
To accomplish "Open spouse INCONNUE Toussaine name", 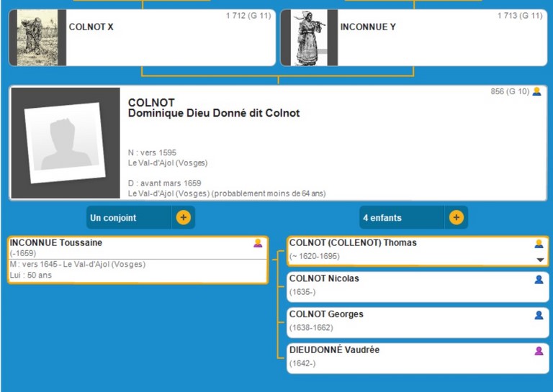I will 56,243.
